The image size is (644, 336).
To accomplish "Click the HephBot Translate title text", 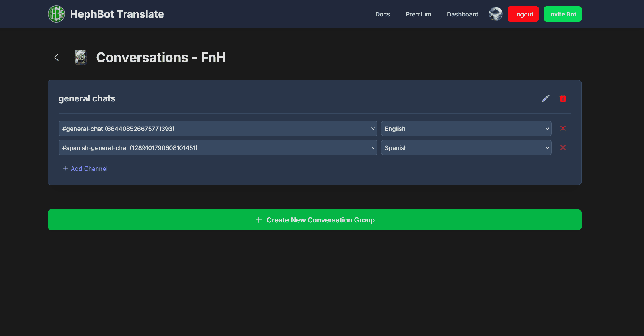I will tap(117, 14).
